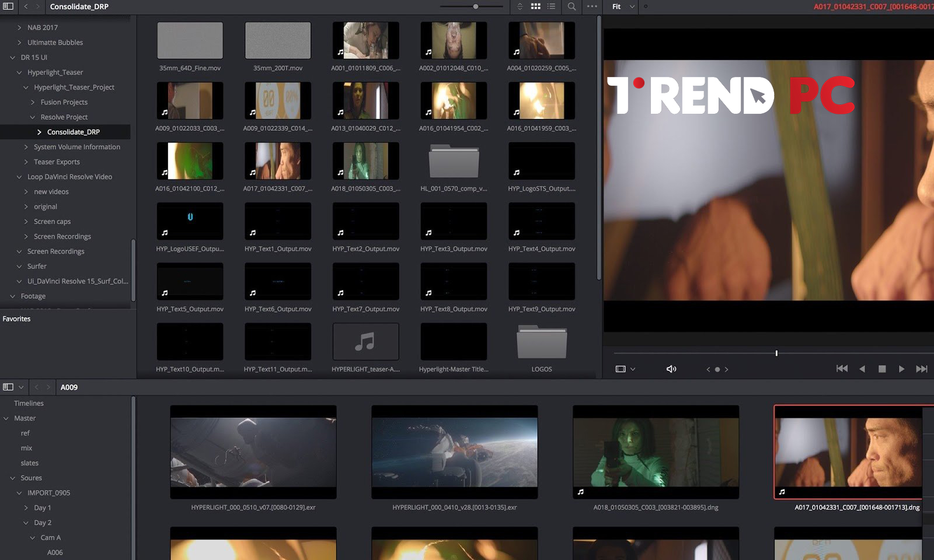
Task: Select the Surfer folder
Action: pyautogui.click(x=37, y=266)
